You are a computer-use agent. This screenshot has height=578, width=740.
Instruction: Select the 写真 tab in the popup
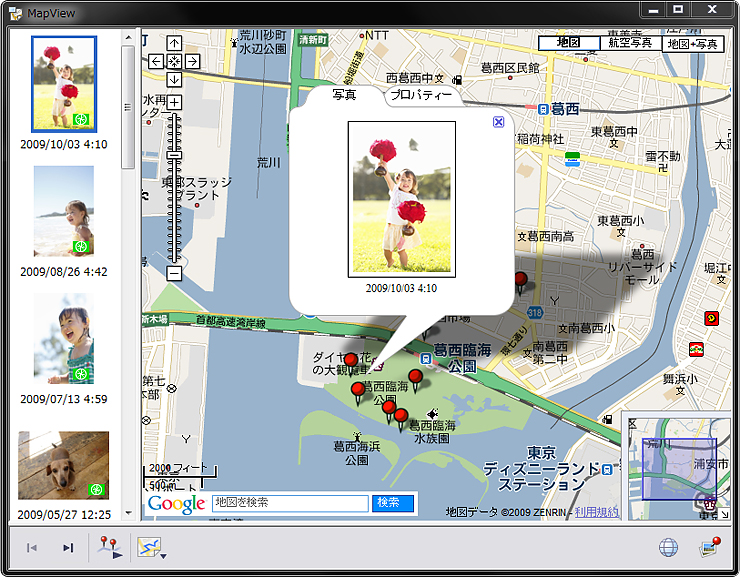pos(345,95)
